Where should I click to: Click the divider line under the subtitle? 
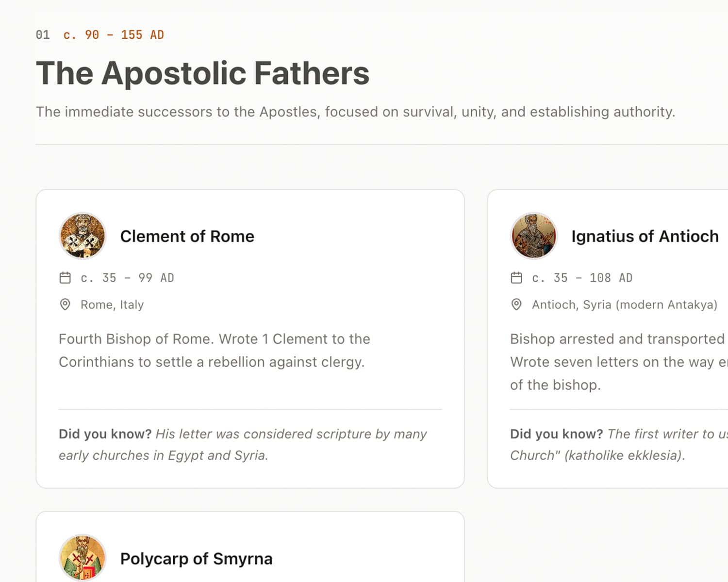click(x=364, y=144)
